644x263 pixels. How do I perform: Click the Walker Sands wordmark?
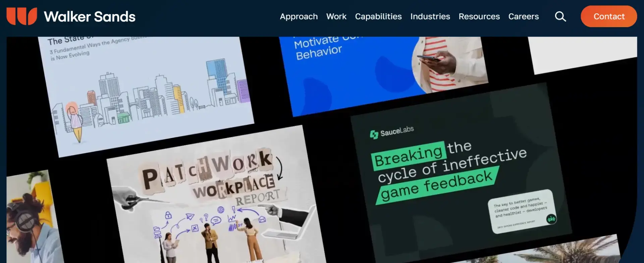click(90, 16)
